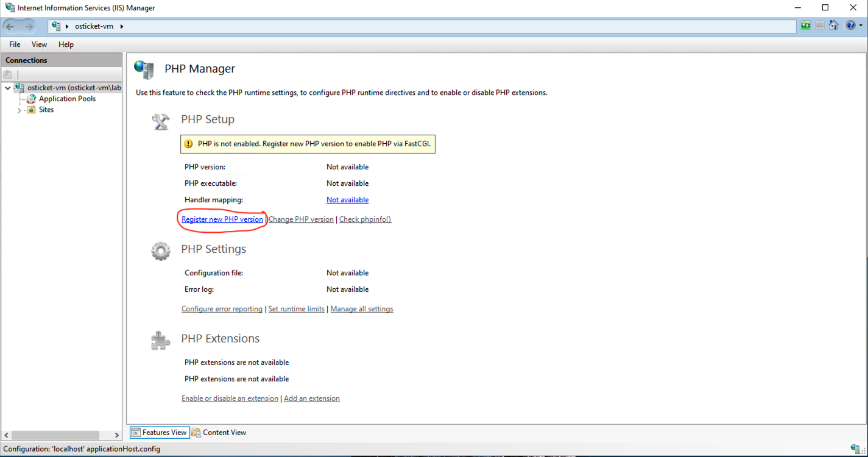Image resolution: width=868 pixels, height=457 pixels.
Task: Select osticket-vm in the address breadcrumb
Action: (x=94, y=26)
